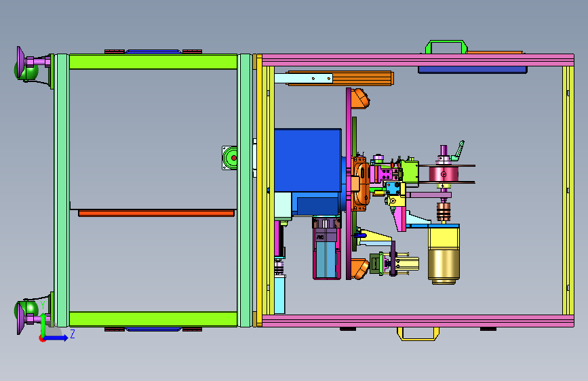Select the tall light cyan cylinder at bottom

click(279, 294)
